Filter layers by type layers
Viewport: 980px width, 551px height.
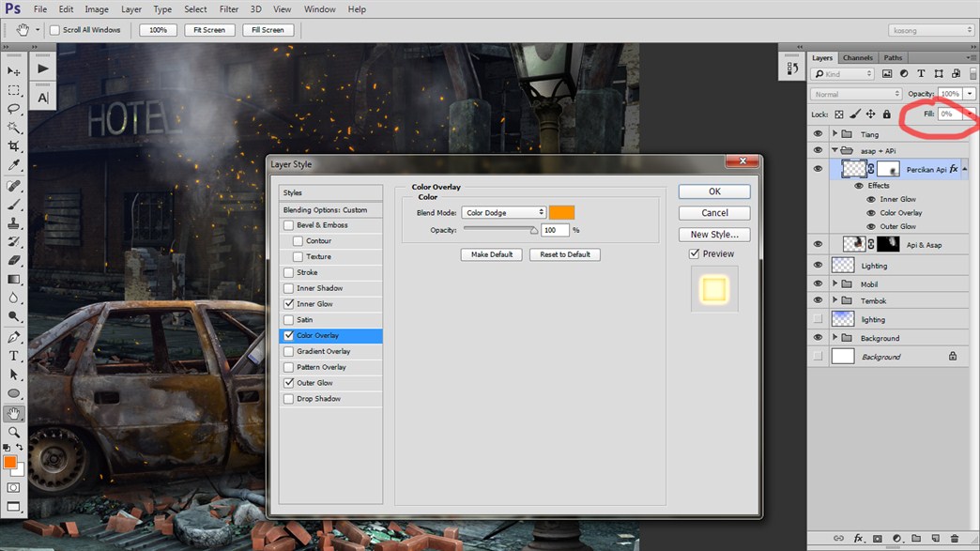point(921,74)
